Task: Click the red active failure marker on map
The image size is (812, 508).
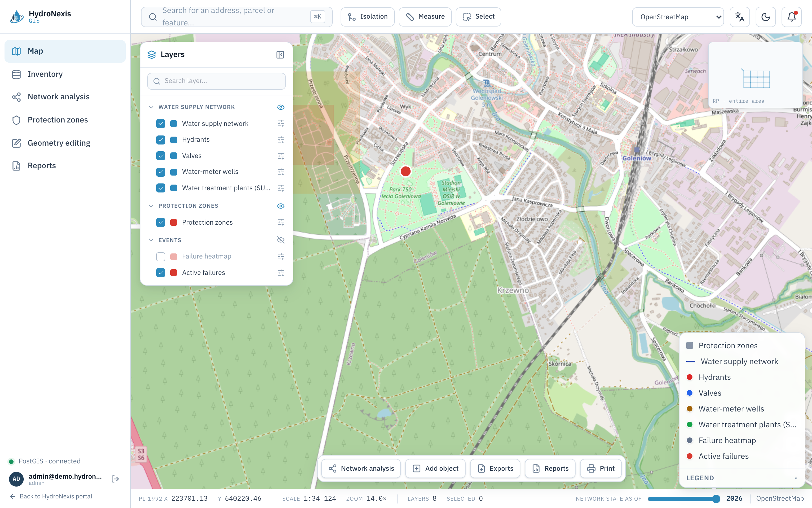Action: point(405,171)
